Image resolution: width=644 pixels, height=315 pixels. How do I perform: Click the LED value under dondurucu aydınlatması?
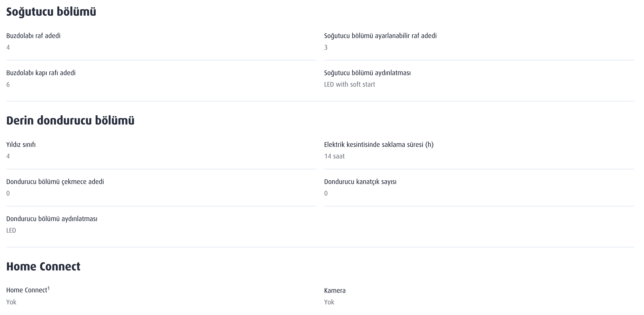pyautogui.click(x=11, y=230)
